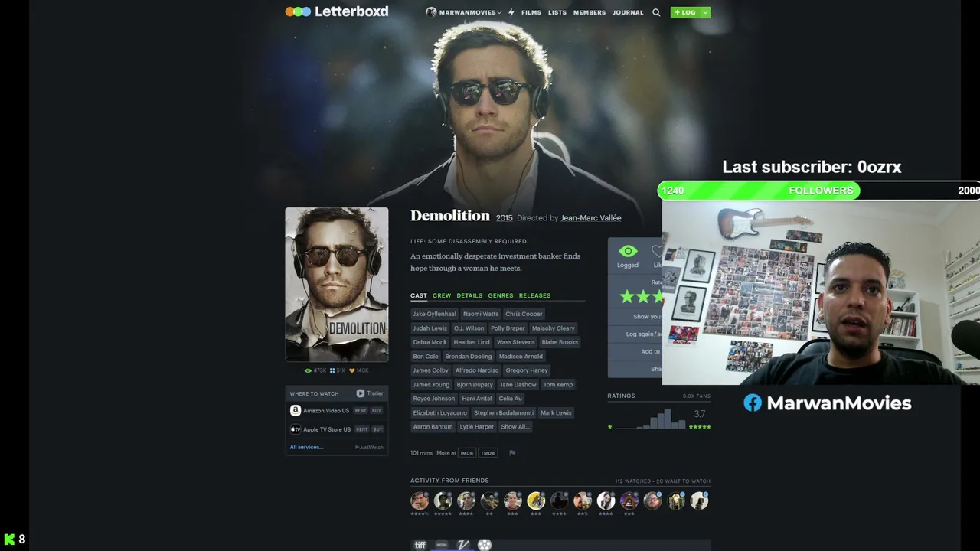This screenshot has width=980, height=551.
Task: Play the Trailer
Action: click(x=370, y=393)
